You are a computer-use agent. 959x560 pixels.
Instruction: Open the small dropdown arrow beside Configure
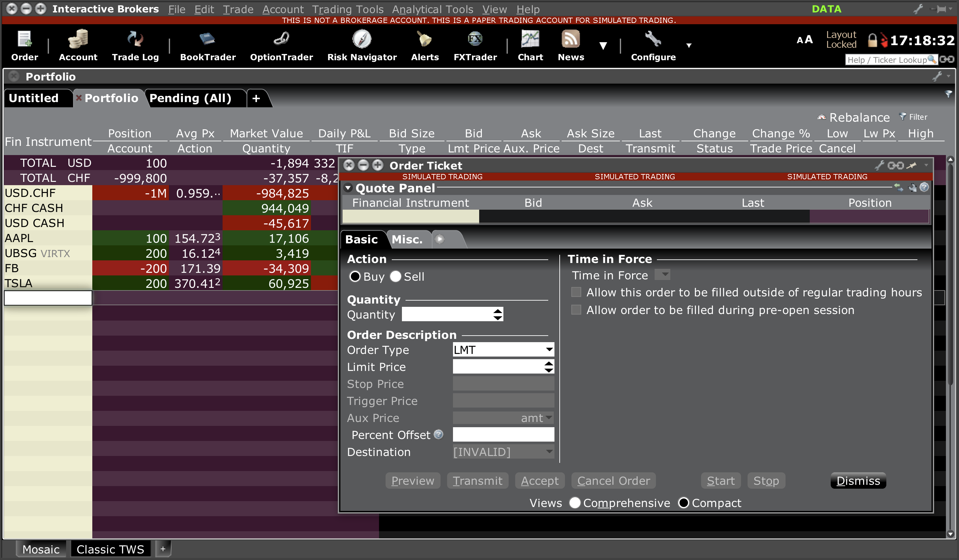tap(689, 45)
